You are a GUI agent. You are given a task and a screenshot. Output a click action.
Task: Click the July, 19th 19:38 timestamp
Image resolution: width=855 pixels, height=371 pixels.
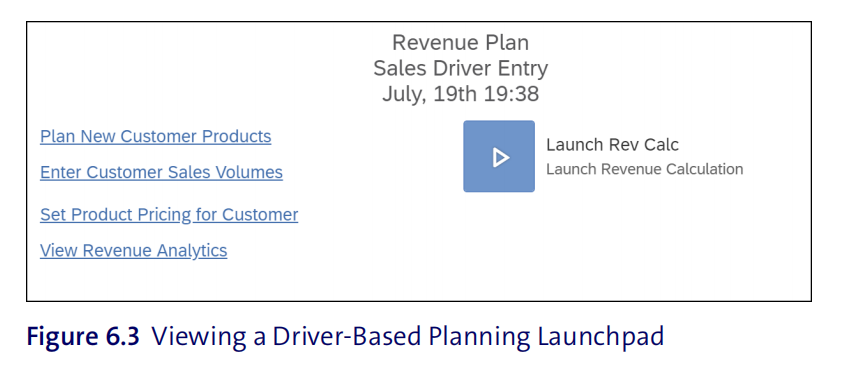pos(460,94)
